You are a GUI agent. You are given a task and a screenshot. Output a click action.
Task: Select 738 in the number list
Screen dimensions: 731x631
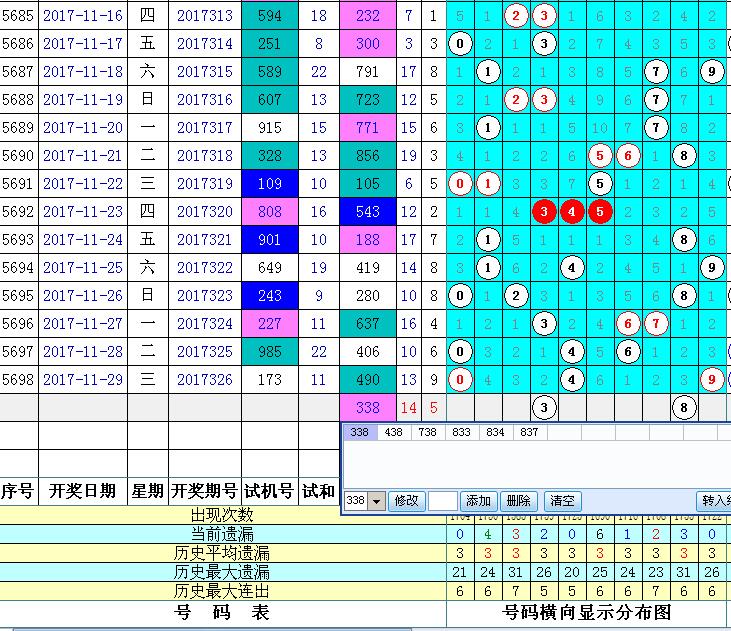428,432
